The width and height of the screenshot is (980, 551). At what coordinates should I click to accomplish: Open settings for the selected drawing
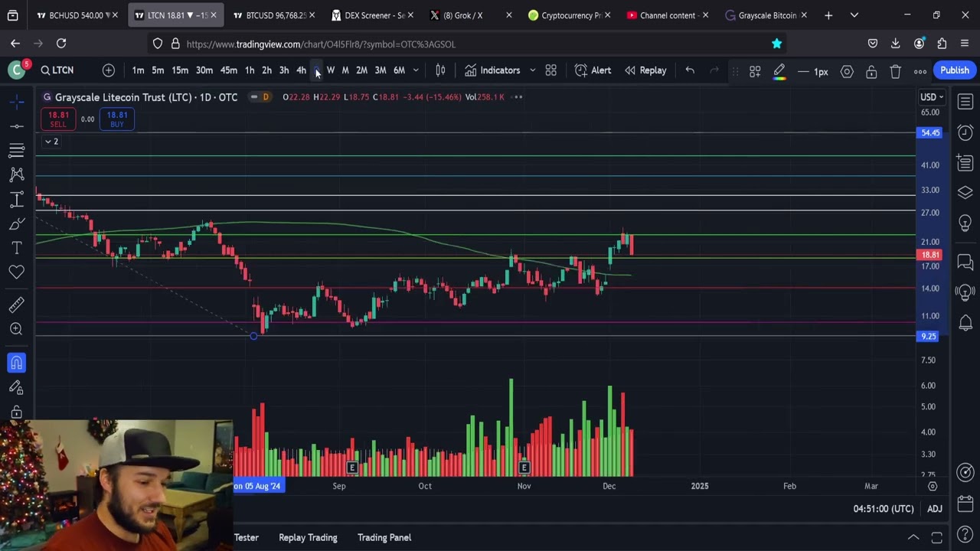click(847, 71)
